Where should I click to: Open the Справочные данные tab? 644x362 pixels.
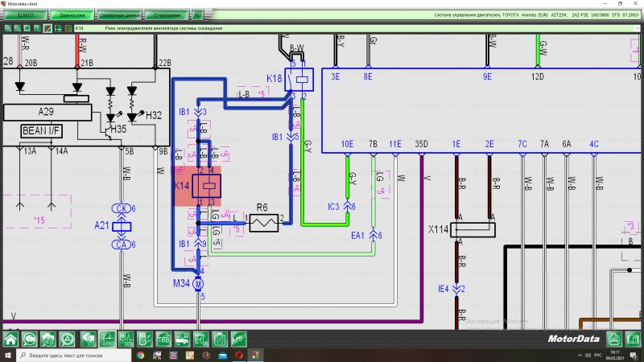[x=120, y=14]
